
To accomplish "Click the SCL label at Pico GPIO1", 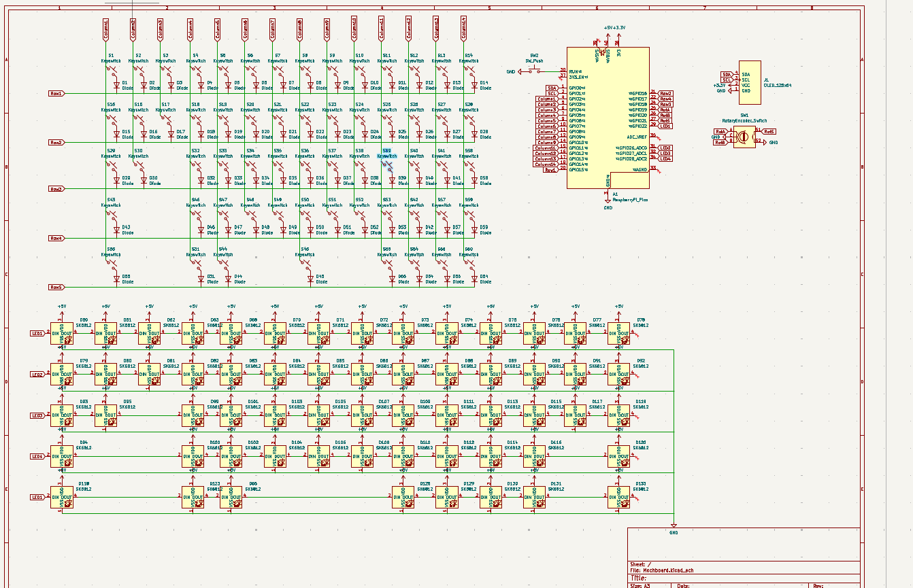I will click(x=552, y=93).
